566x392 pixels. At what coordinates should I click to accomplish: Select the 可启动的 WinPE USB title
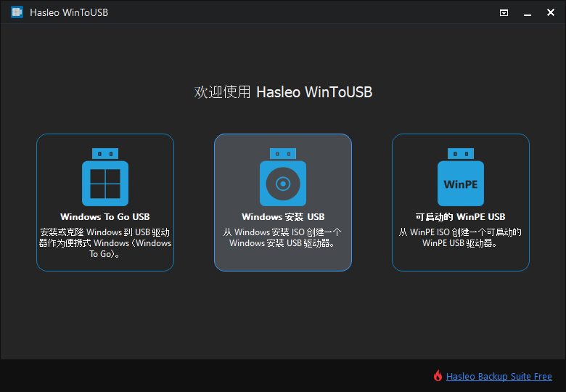461,216
